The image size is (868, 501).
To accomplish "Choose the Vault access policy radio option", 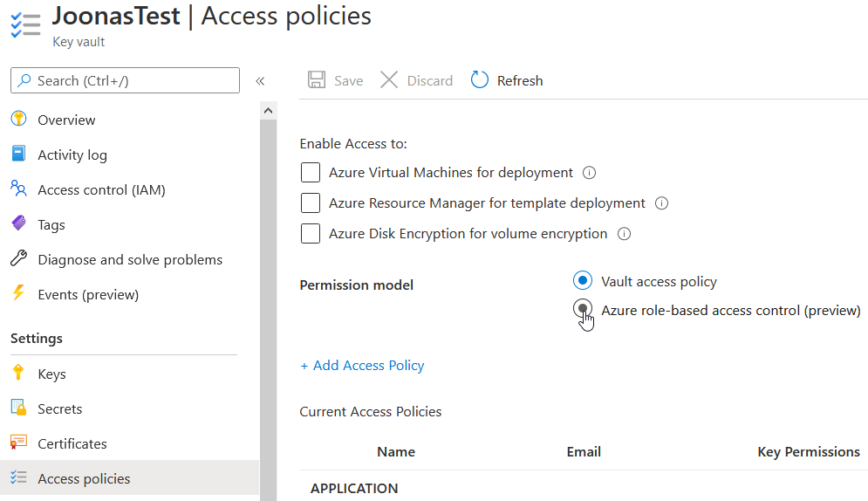I will click(x=582, y=281).
